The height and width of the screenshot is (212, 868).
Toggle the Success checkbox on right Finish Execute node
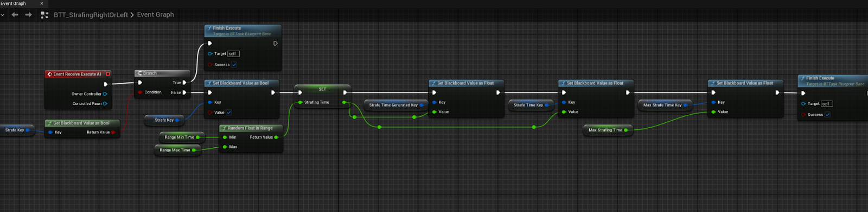[x=827, y=115]
